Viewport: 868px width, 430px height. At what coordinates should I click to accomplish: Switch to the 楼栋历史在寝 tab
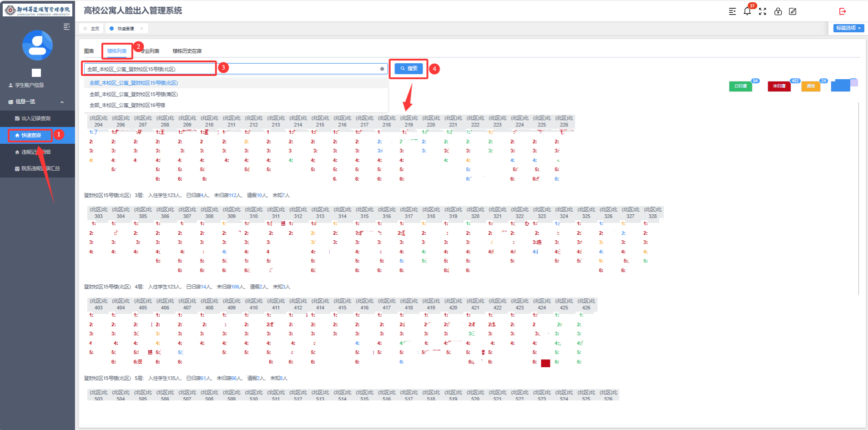pos(187,51)
